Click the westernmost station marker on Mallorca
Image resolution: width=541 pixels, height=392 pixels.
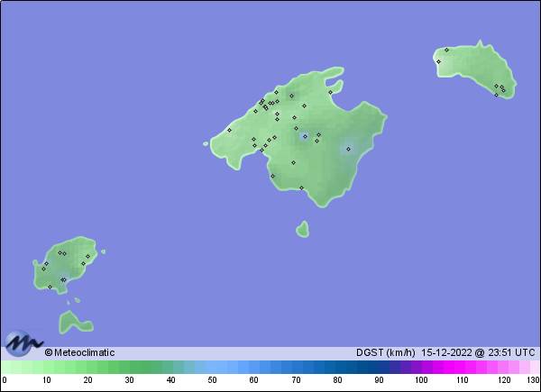229,130
